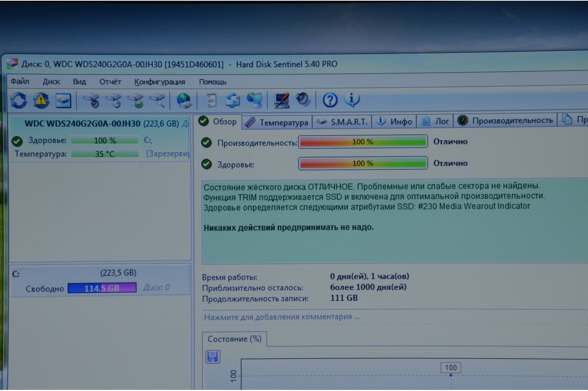Select the Состояние (%) graph tab
Image resolution: width=588 pixels, height=391 pixels.
(234, 339)
